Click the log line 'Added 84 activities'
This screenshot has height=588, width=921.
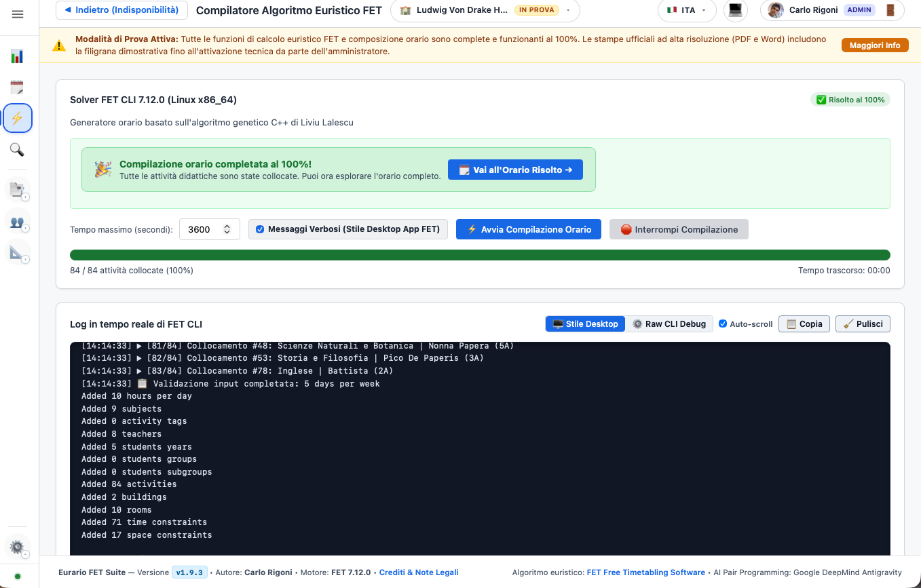129,484
